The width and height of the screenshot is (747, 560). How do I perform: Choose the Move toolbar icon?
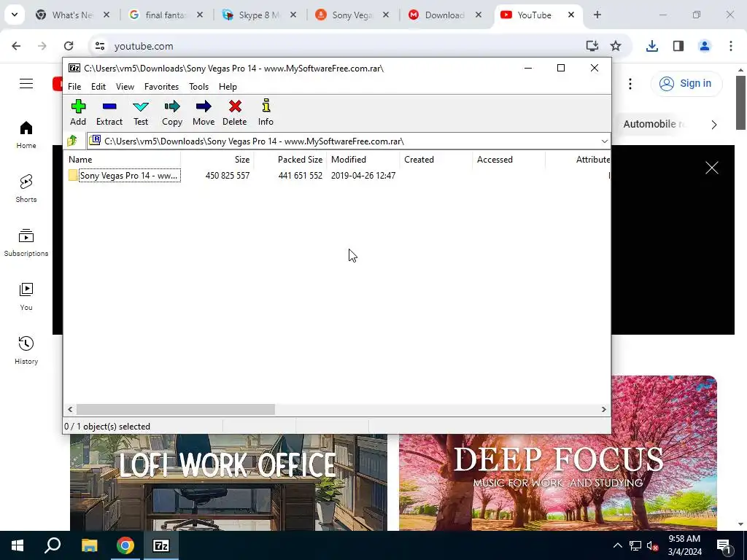[x=204, y=112]
